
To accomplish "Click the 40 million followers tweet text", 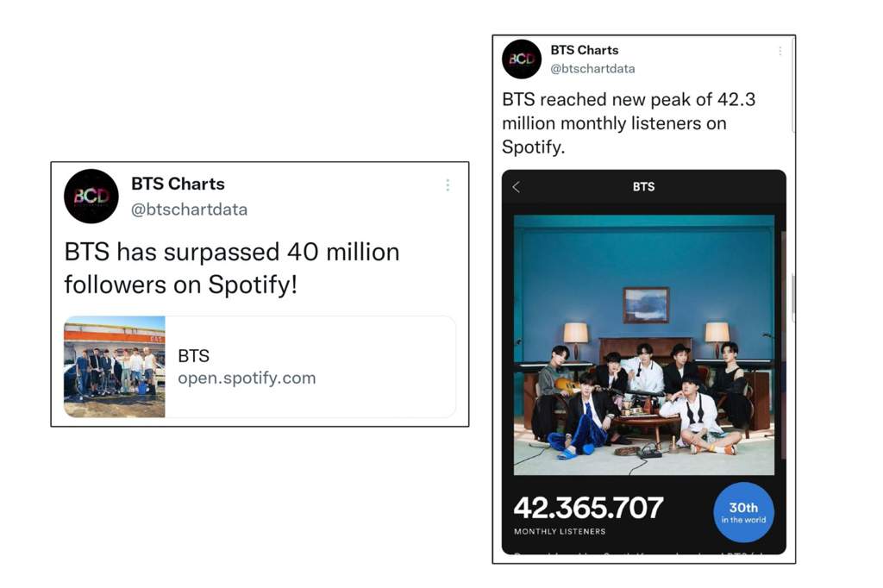I will (x=232, y=268).
